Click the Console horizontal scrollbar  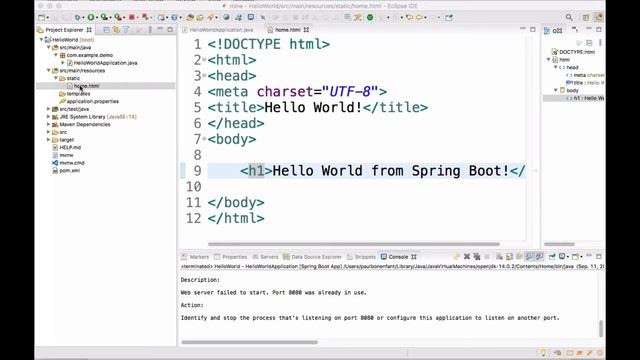point(249,342)
